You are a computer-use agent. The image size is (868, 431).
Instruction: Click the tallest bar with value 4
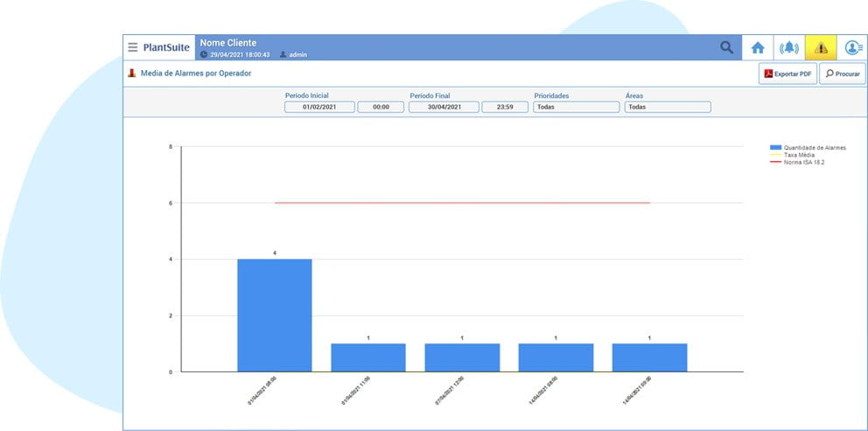tap(275, 315)
